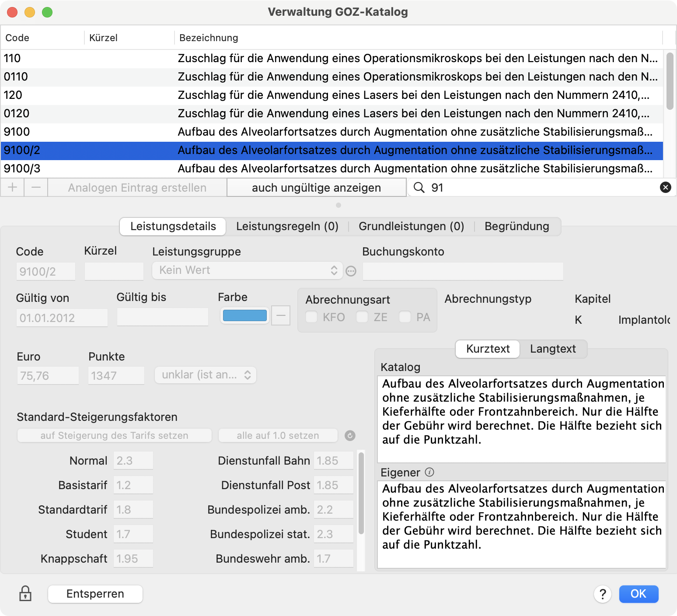Click the blue Farbe color swatch
The height and width of the screenshot is (616, 677).
tap(245, 315)
